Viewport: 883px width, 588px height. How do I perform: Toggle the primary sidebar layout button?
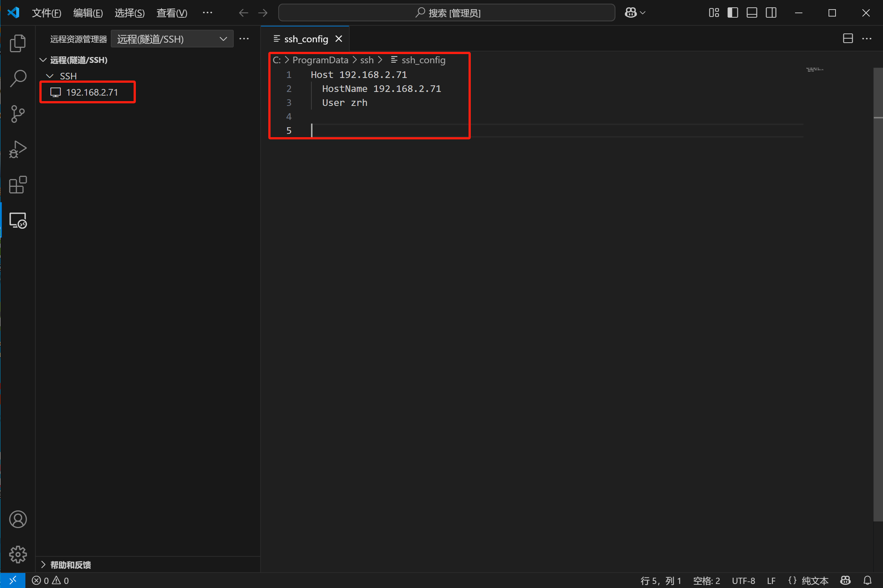coord(732,13)
